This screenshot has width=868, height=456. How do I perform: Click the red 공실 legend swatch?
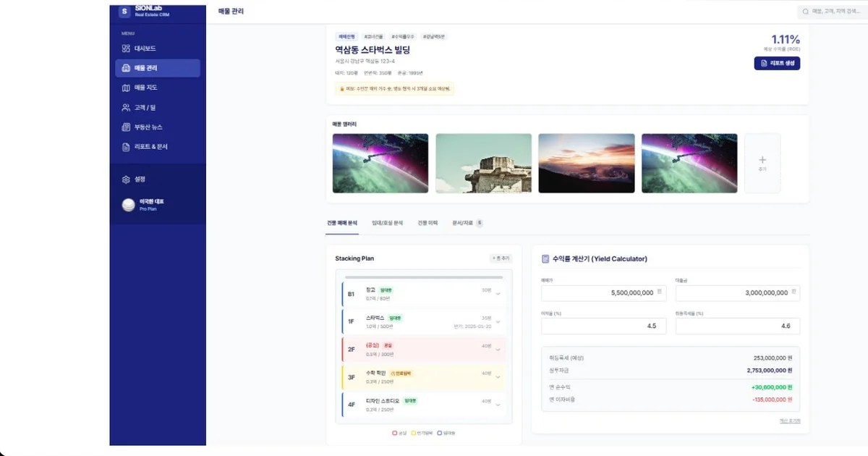[x=395, y=433]
